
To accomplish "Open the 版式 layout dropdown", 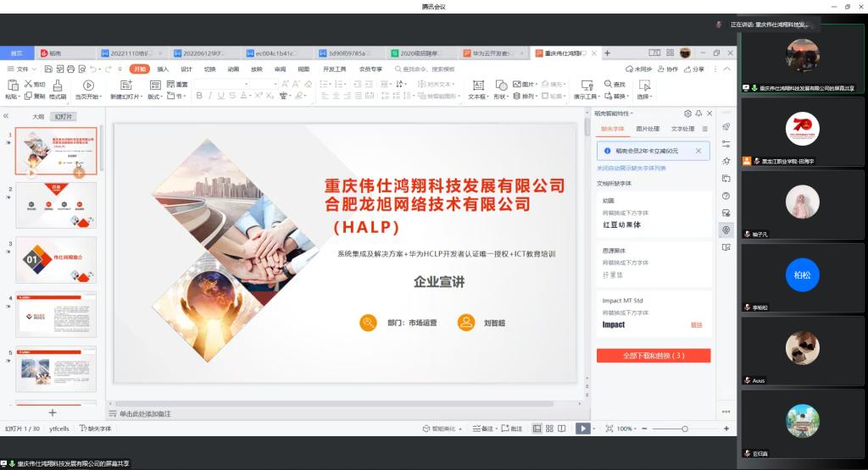I will (155, 97).
